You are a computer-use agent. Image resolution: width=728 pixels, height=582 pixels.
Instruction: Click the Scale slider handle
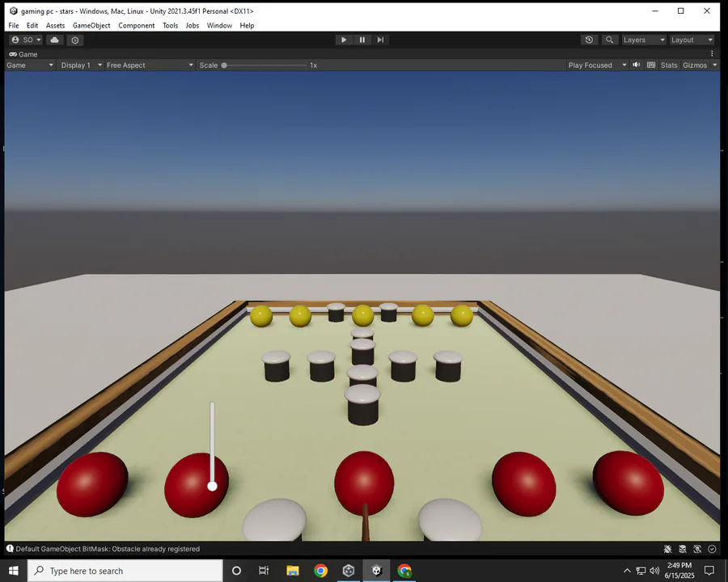coord(224,65)
